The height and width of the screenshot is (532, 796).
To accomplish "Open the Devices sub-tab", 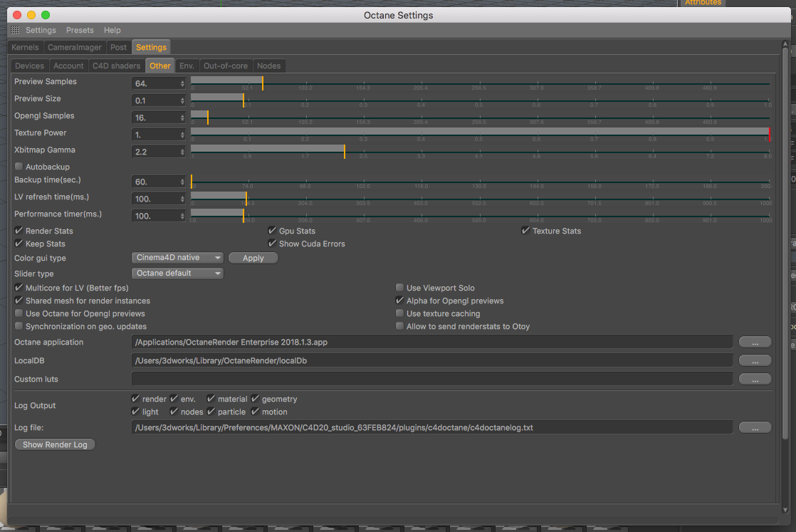I will [x=29, y=66].
